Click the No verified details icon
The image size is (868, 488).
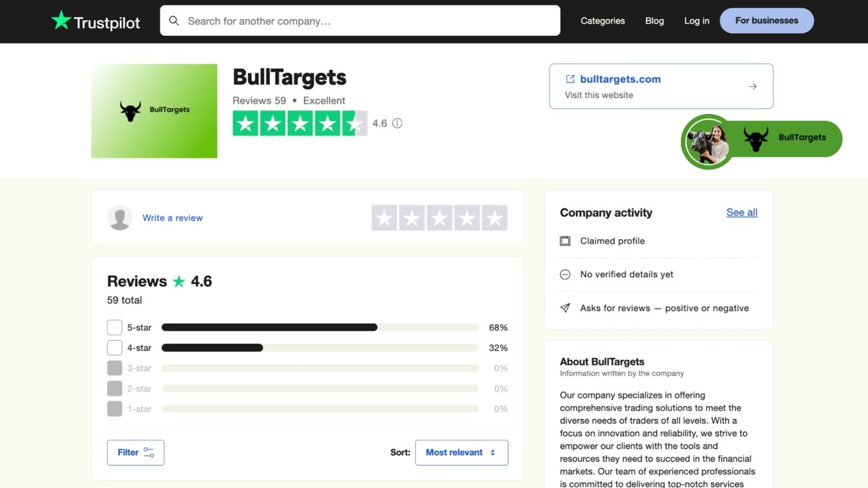(x=565, y=274)
